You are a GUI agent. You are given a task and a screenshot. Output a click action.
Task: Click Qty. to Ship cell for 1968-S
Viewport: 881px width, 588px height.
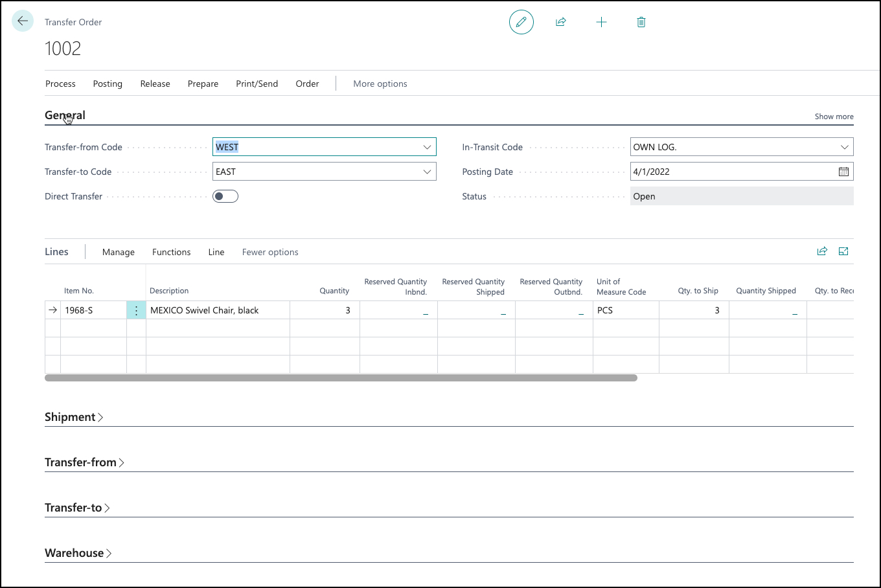coord(694,310)
